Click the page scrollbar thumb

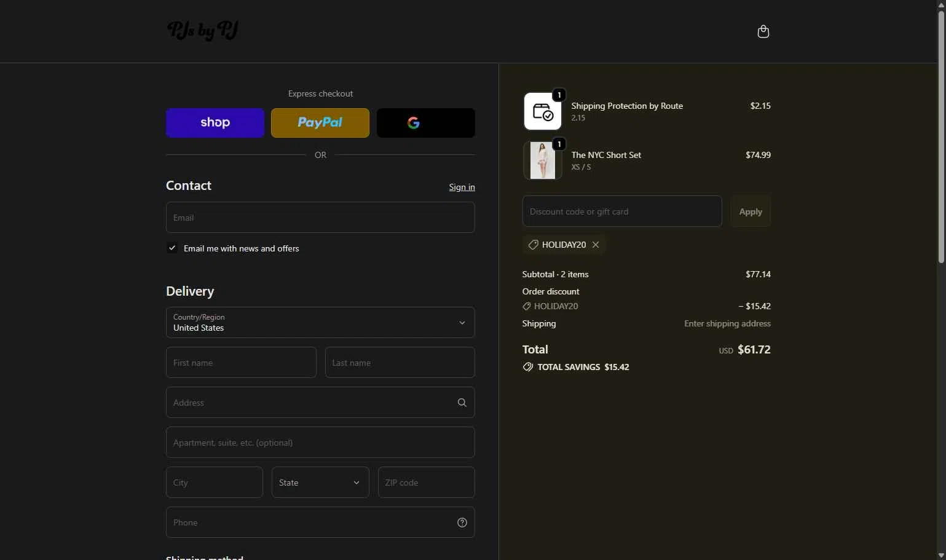(941, 136)
